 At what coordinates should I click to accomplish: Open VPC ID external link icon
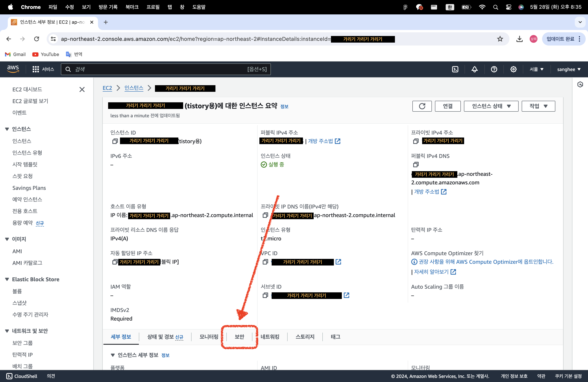pos(338,262)
